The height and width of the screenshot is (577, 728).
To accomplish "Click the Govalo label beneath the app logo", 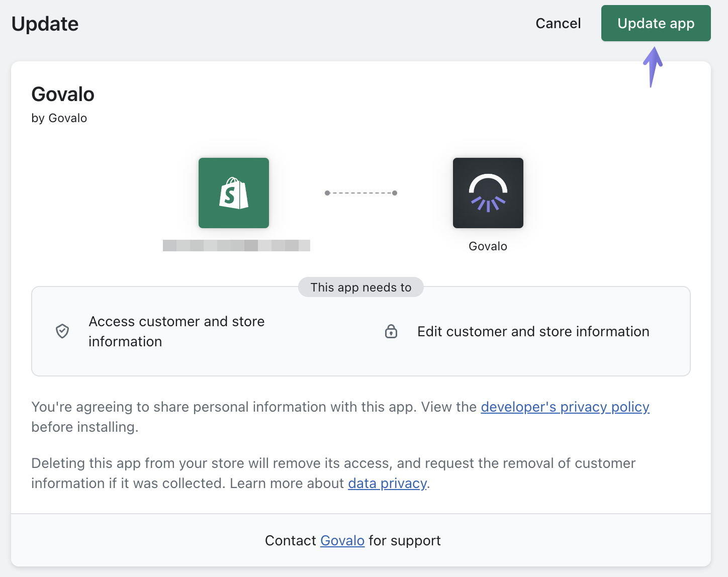I will coord(488,246).
